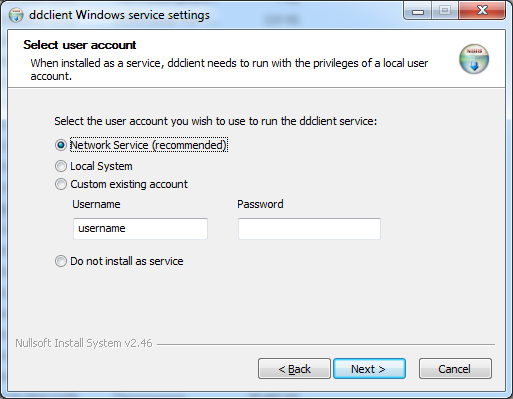The width and height of the screenshot is (513, 399).
Task: Click the Username label above the field
Action: 96,204
